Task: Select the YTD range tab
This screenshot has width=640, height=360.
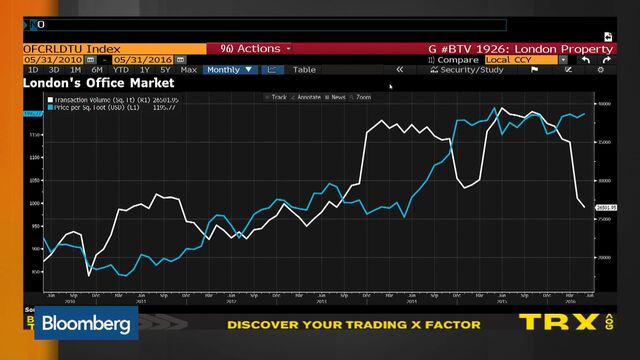Action: tap(121, 70)
